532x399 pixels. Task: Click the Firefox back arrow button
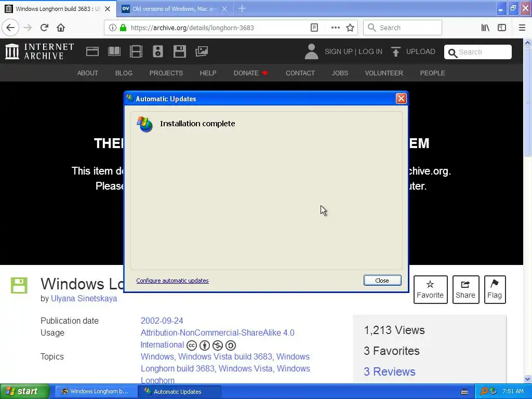click(10, 28)
